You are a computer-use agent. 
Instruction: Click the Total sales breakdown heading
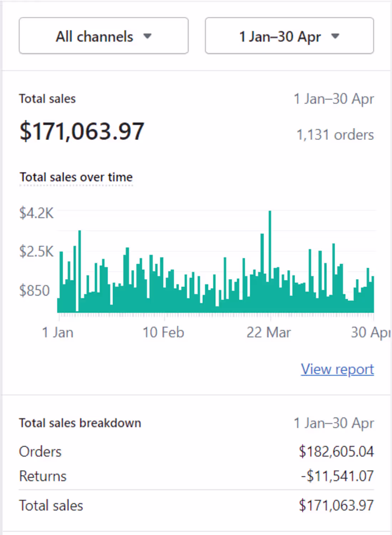click(x=80, y=423)
